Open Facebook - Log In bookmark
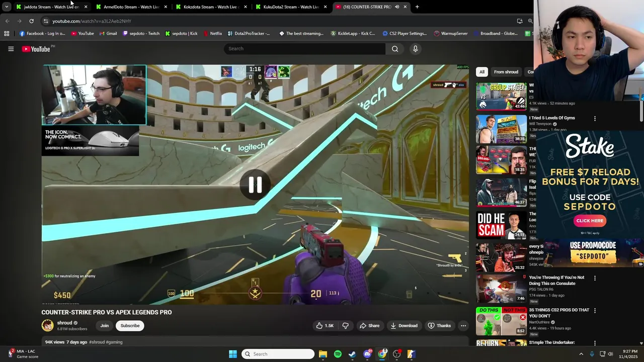This screenshot has width=644, height=362. [x=42, y=34]
